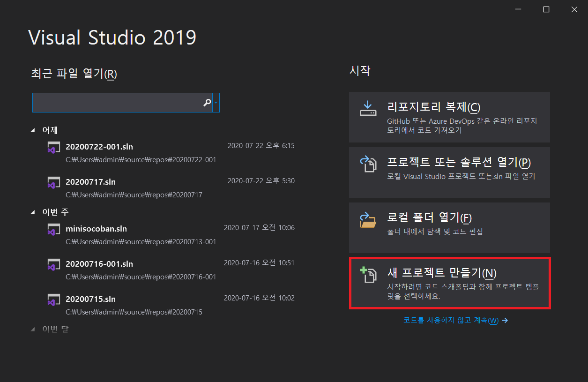Screen dimensions: 588x382
Task: Collapse the 이번 주 group
Action: (x=33, y=212)
